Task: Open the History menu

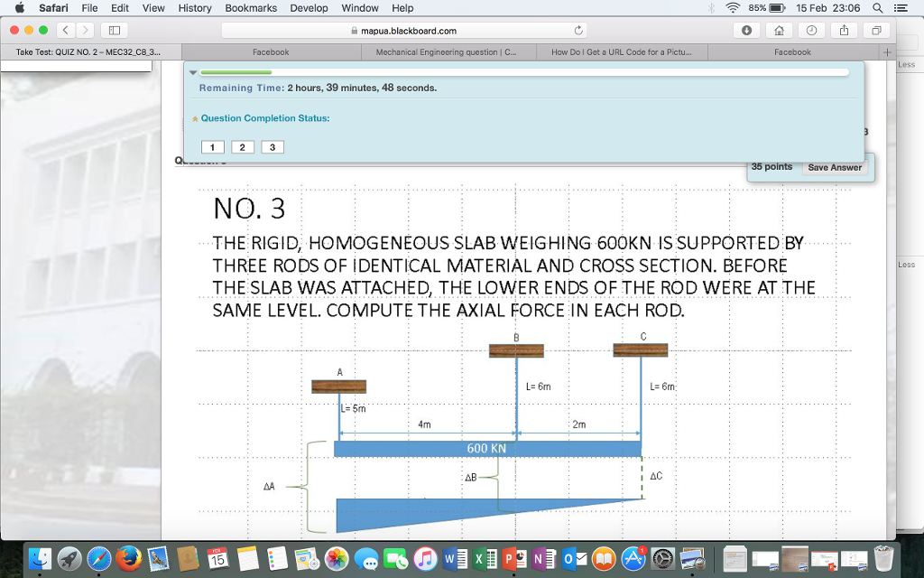Action: [x=194, y=8]
